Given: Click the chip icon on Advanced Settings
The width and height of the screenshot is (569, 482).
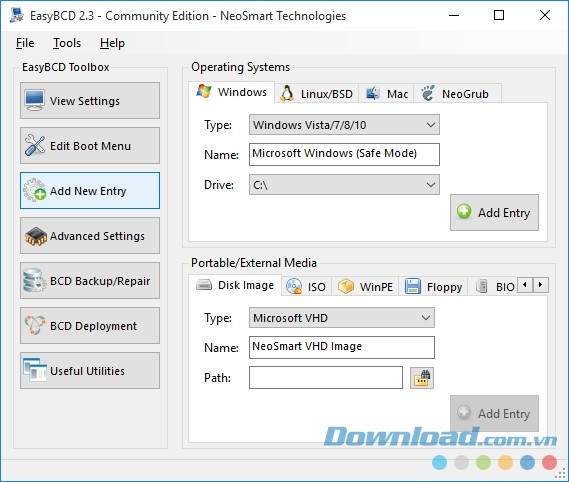Looking at the screenshot, I should click(36, 236).
